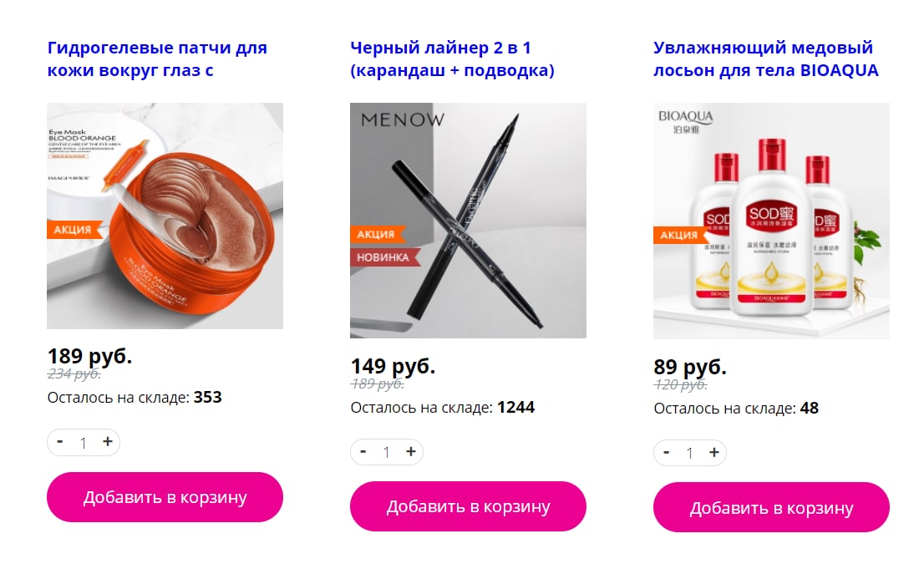Increase quantity for eye patches product
Viewport: 924px width, 569px height.
click(107, 442)
